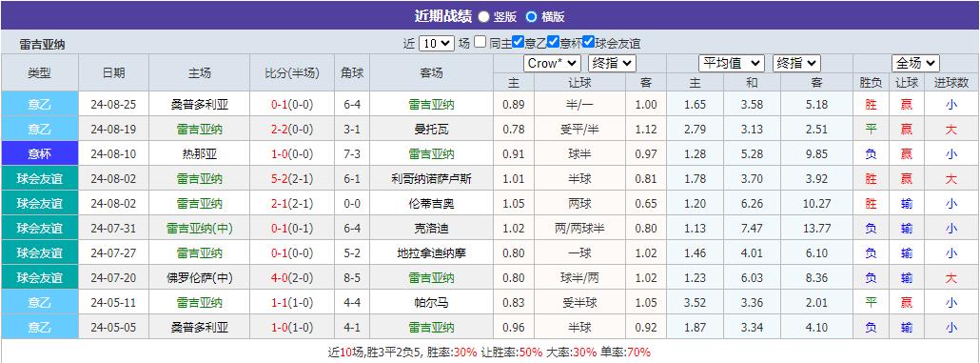This screenshot has height=363, width=980.
Task: Open the 终指 dropdown next to 平均值
Action: pos(796,63)
